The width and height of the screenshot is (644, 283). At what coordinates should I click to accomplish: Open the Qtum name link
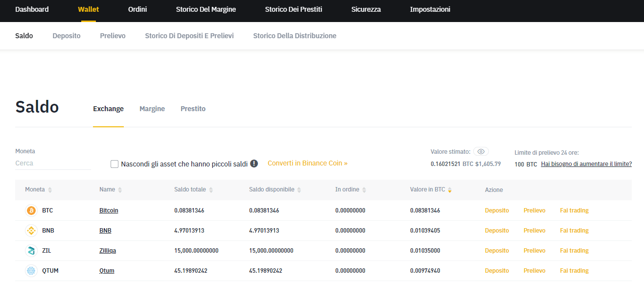click(107, 271)
